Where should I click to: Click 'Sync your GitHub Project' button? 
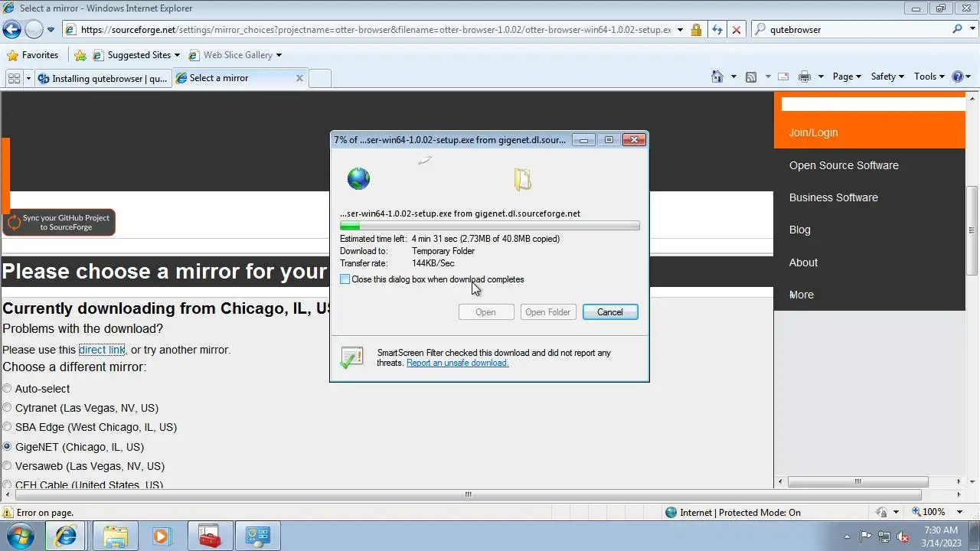(59, 223)
